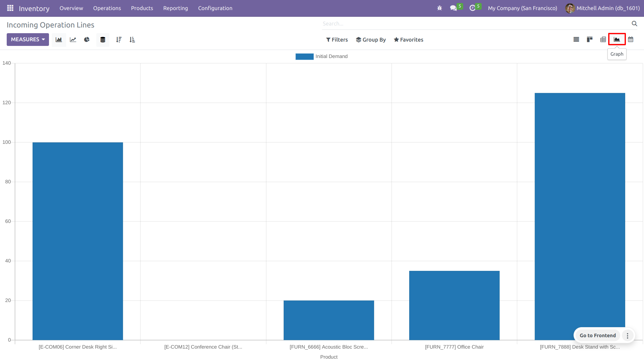
Task: Toggle the Initial Demand legend color swatch
Action: (304, 56)
